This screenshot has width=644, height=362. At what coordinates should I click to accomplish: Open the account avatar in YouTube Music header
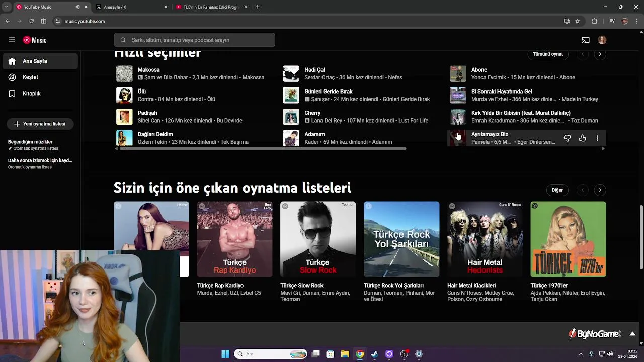pos(602,40)
